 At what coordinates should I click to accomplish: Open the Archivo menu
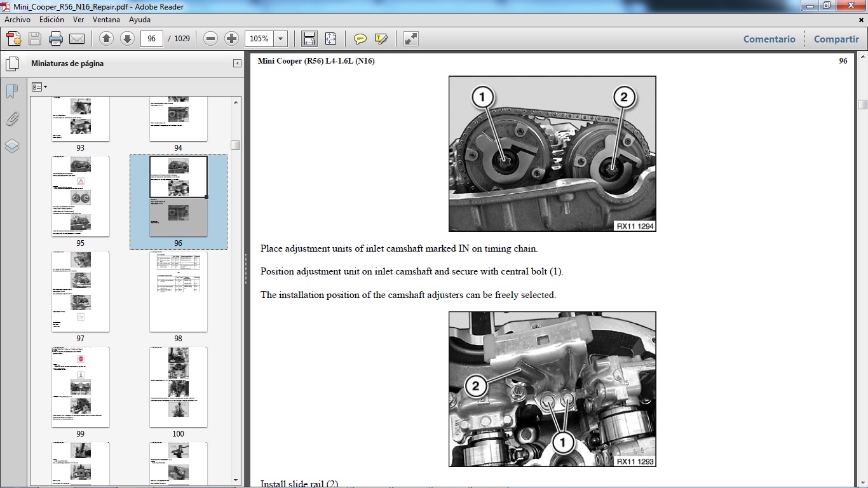[x=18, y=20]
